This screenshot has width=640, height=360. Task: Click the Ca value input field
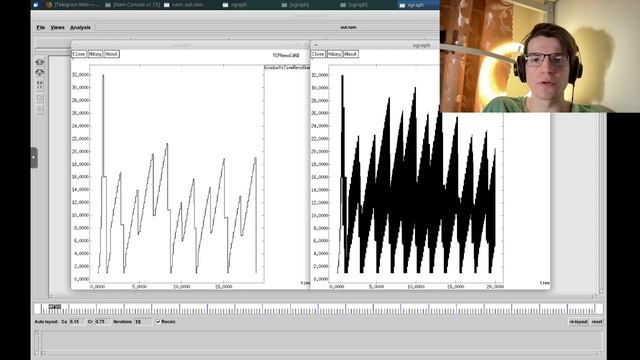tap(77, 322)
